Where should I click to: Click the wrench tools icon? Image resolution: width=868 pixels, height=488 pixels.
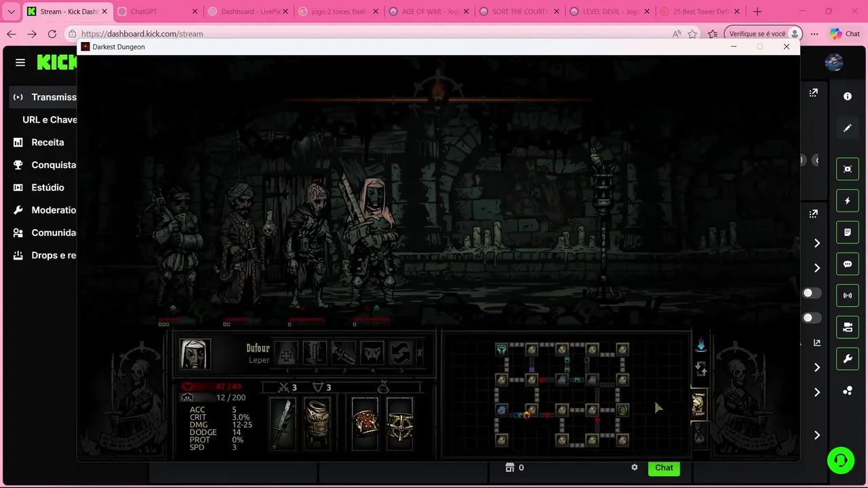[x=848, y=359]
